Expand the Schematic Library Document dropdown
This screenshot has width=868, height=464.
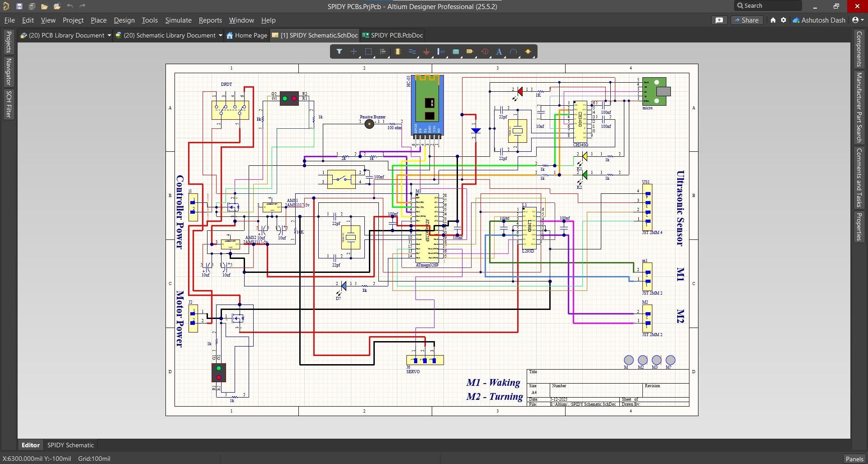pyautogui.click(x=220, y=35)
